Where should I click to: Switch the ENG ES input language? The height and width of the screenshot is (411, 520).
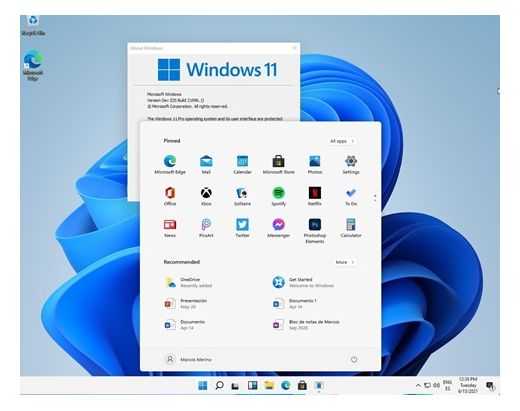click(447, 386)
